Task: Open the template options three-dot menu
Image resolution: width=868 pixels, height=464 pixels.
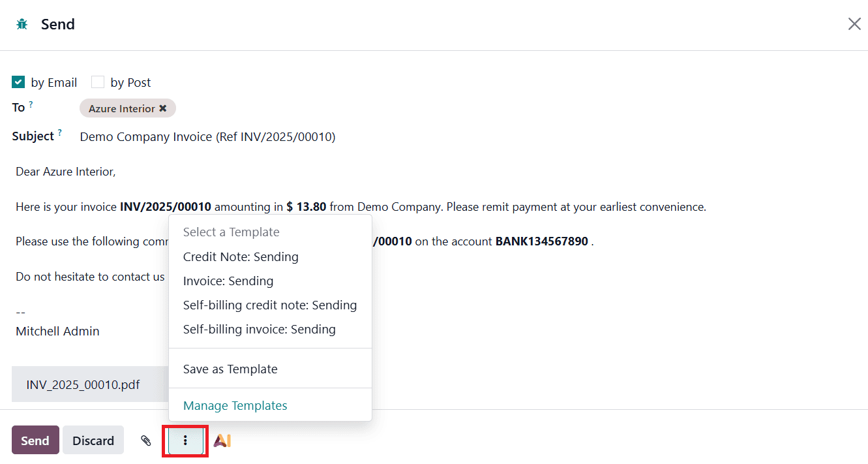Action: coord(185,440)
